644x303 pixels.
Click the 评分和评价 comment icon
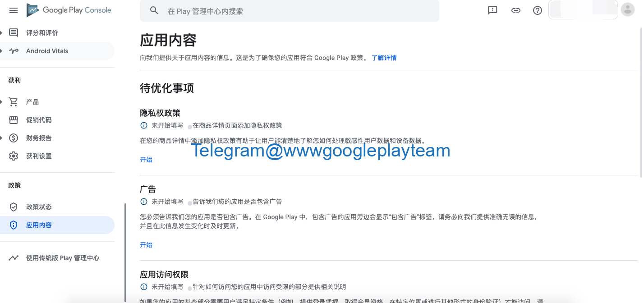coord(14,33)
